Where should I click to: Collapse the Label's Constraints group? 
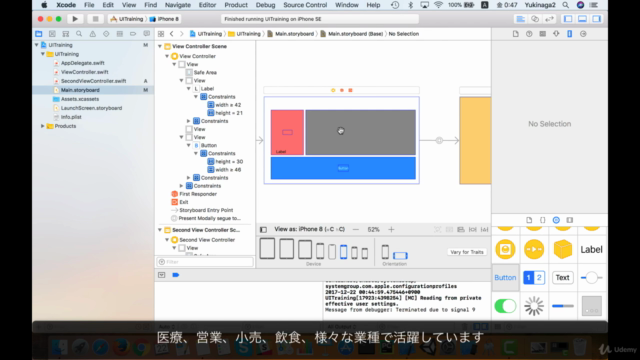coord(196,97)
